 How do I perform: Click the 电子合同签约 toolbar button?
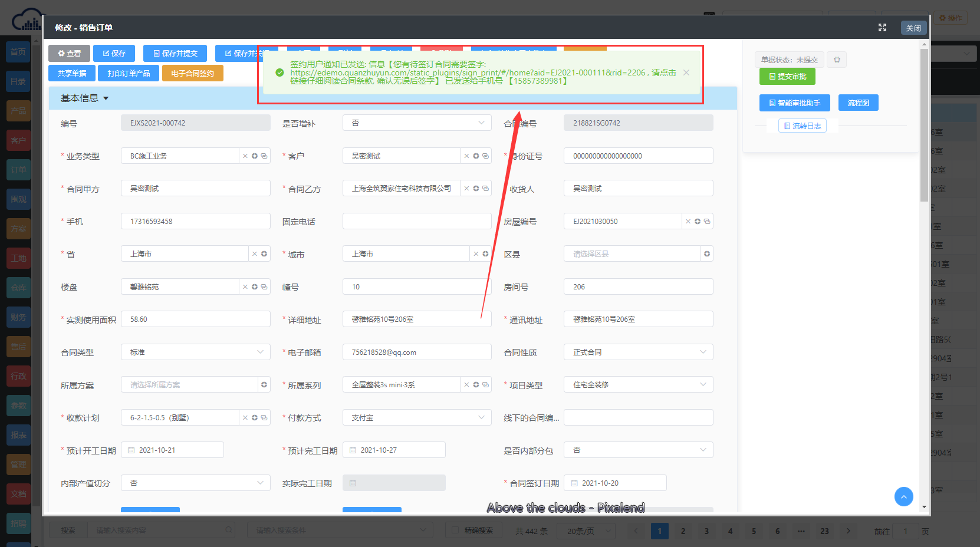[192, 73]
